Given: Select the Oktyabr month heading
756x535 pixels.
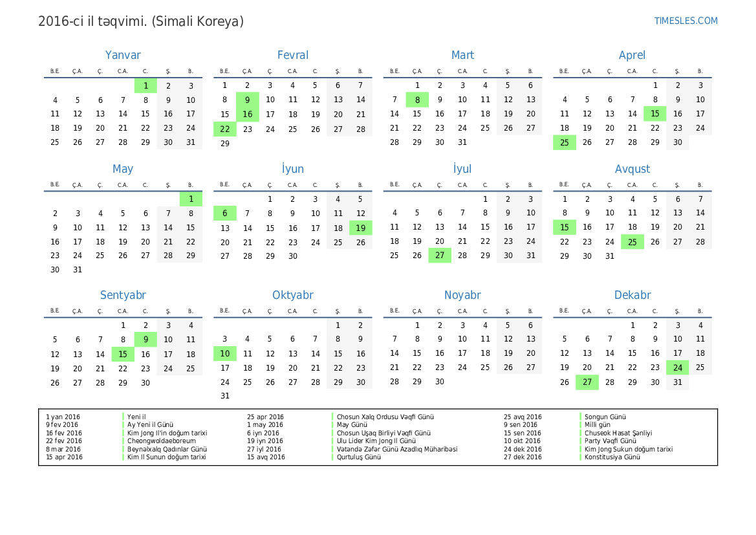Looking at the screenshot, I should tap(293, 295).
